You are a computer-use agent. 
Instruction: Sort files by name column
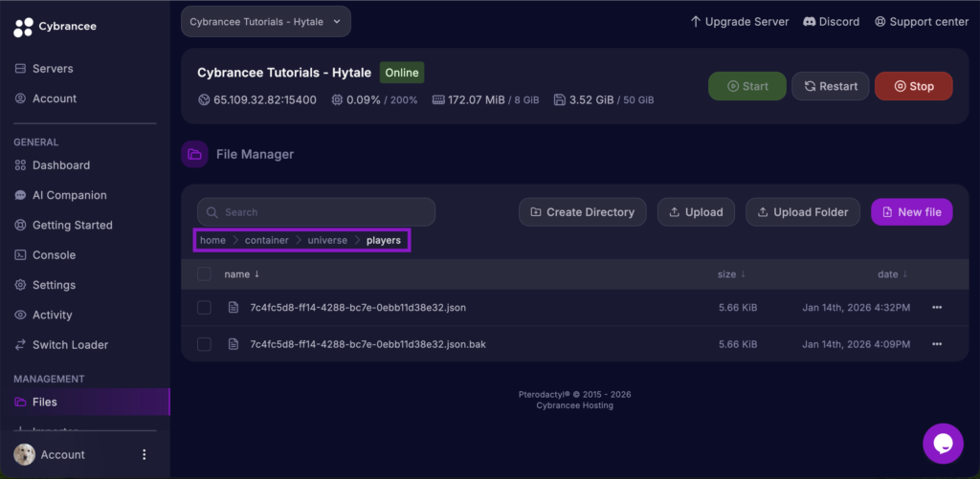point(242,274)
